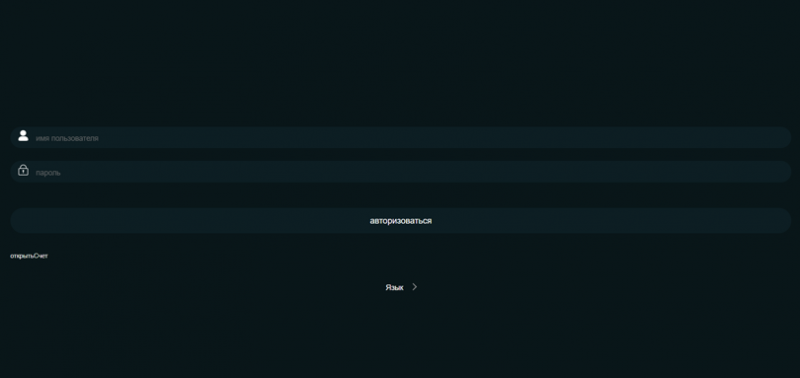
Task: Click the right arrow after Язык
Action: (x=414, y=287)
